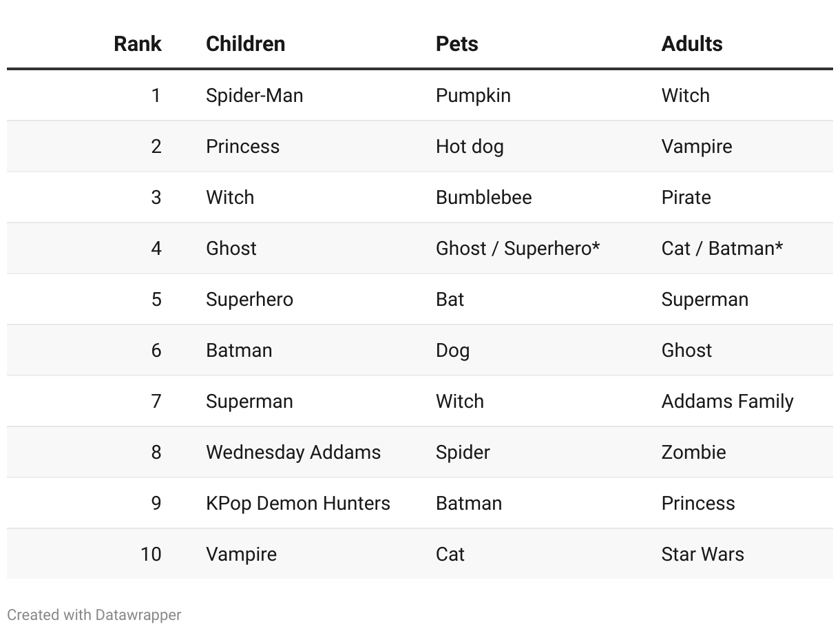840x631 pixels.
Task: Click the Pets column header
Action: coord(456,43)
